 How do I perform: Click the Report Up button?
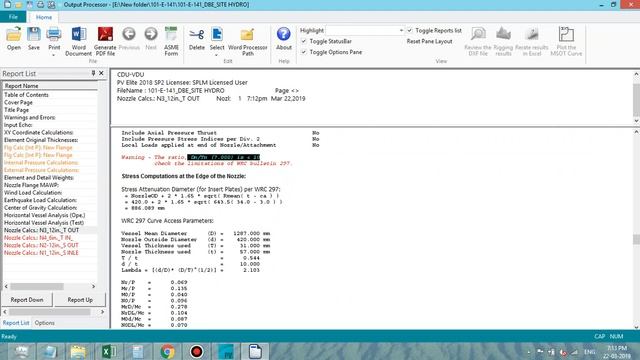[80, 300]
